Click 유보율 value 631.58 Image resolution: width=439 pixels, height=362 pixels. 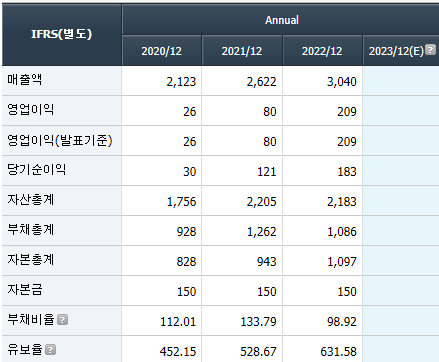point(339,352)
